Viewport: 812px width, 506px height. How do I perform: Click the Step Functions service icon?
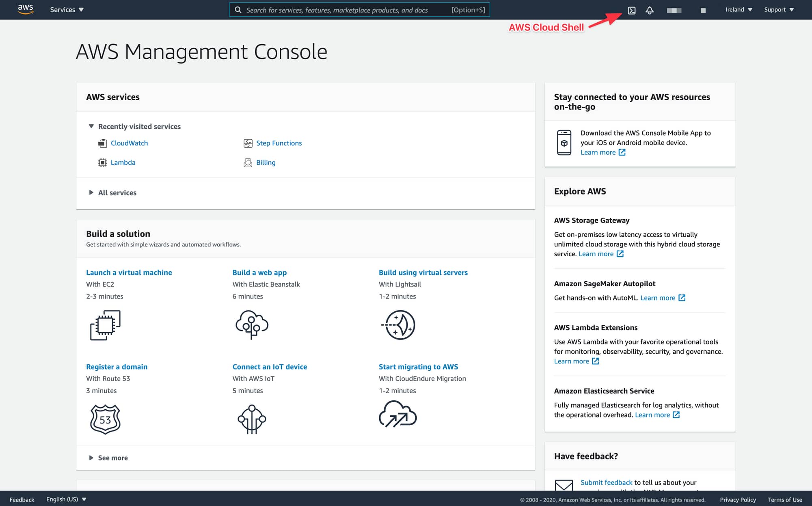248,143
